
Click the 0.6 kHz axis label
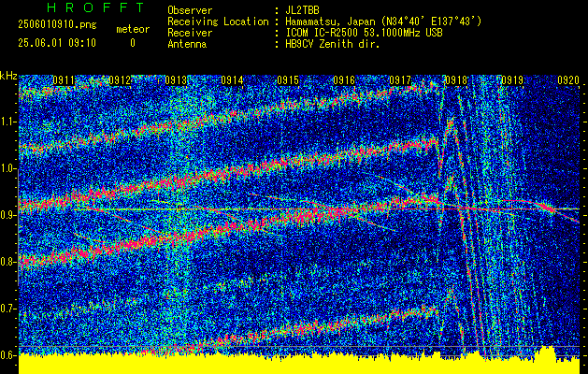pyautogui.click(x=8, y=355)
